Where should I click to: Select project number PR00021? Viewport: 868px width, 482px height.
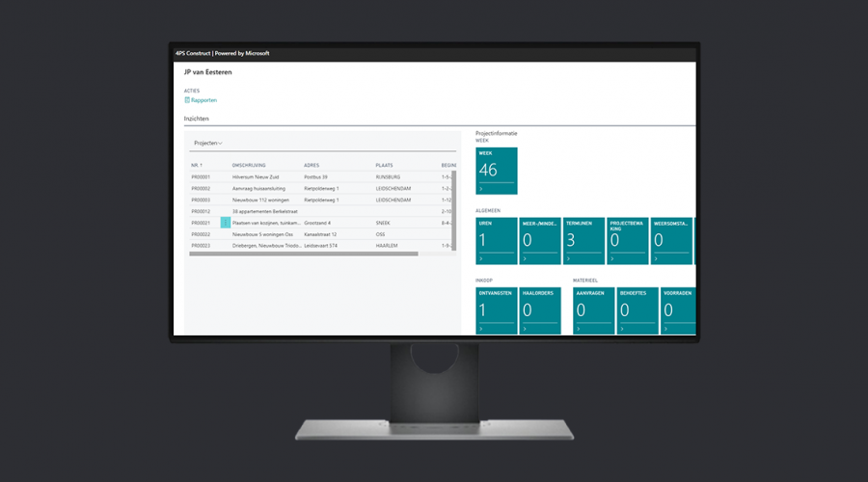coord(201,223)
